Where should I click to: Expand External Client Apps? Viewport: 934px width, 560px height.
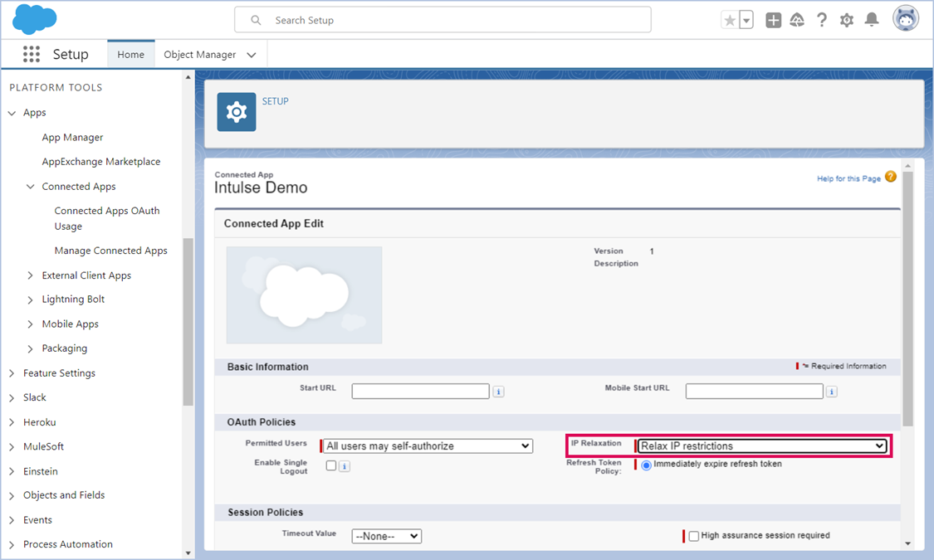[x=31, y=275]
